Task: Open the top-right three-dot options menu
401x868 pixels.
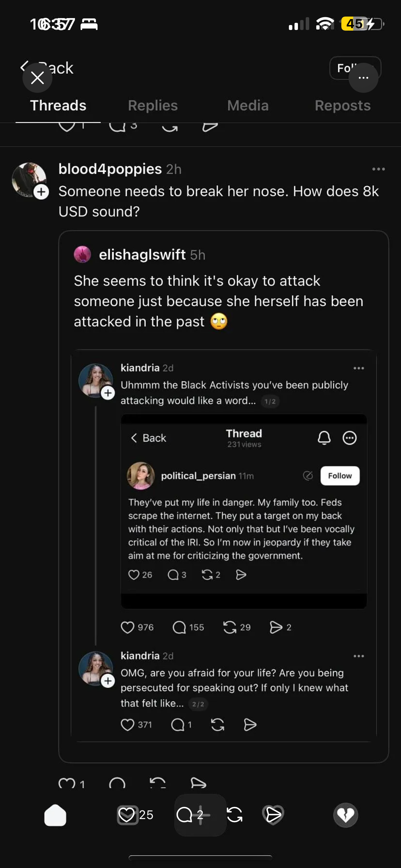Action: [x=363, y=78]
